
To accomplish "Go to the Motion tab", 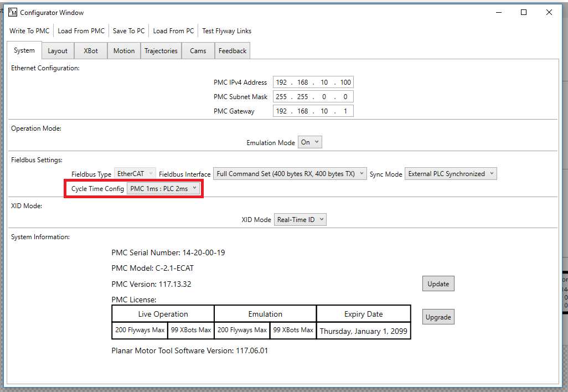I will [124, 51].
